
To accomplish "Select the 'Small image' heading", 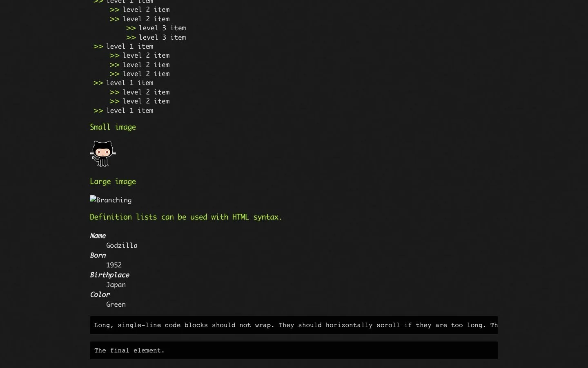I will [113, 127].
